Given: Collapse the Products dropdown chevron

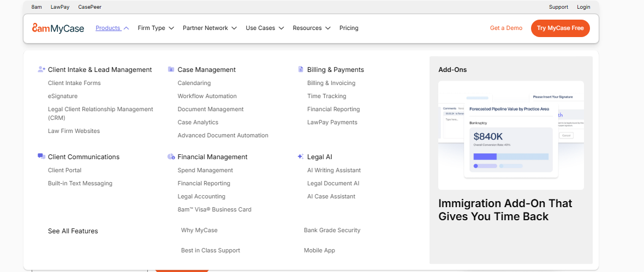Looking at the screenshot, I should (126, 28).
